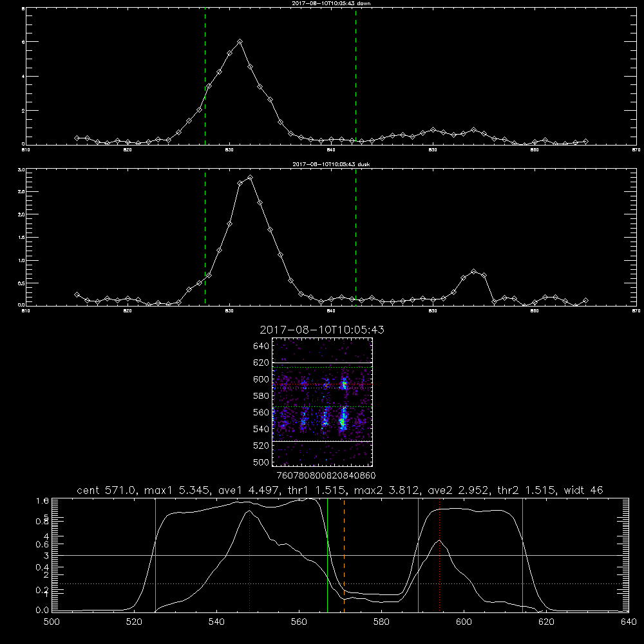
Task: Click the 'ave1 4.497' value in stats line
Action: point(248,490)
